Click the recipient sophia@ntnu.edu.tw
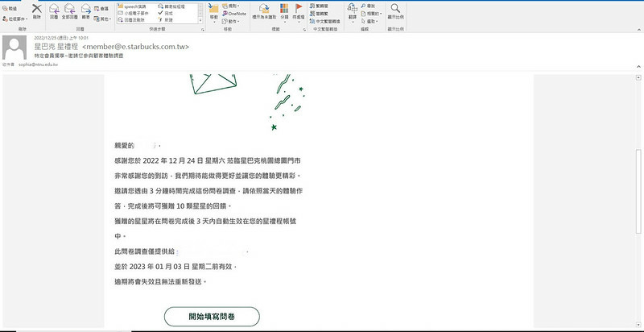Screen dimensions: 644x332 click(x=38, y=64)
